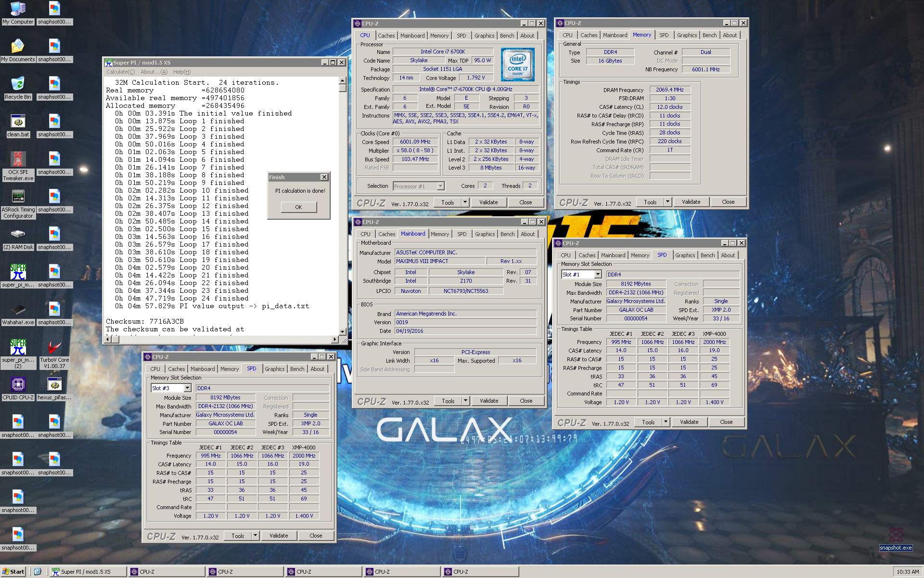The width and height of the screenshot is (924, 578).
Task: Click Close button in CPU-Z Mainboard window
Action: [x=526, y=401]
